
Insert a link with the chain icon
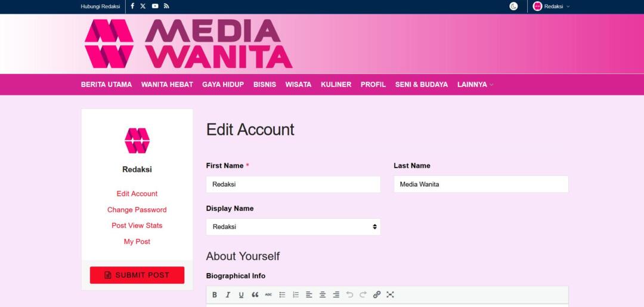(377, 294)
